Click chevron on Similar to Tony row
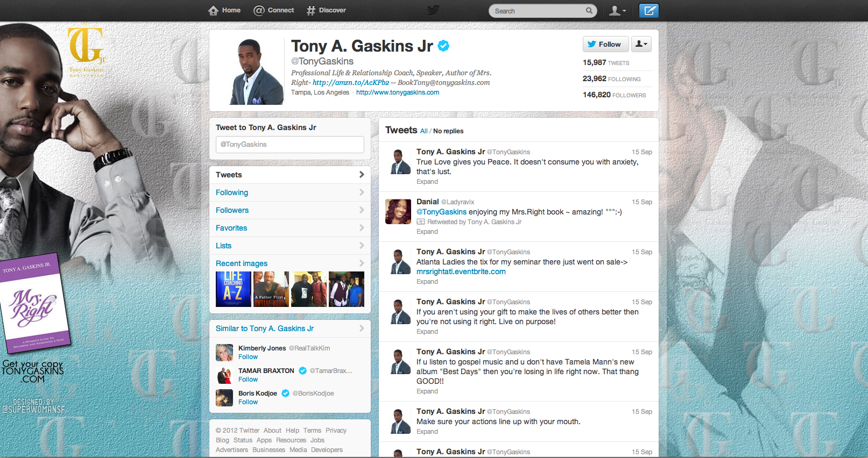Image resolution: width=868 pixels, height=458 pixels. click(x=362, y=328)
